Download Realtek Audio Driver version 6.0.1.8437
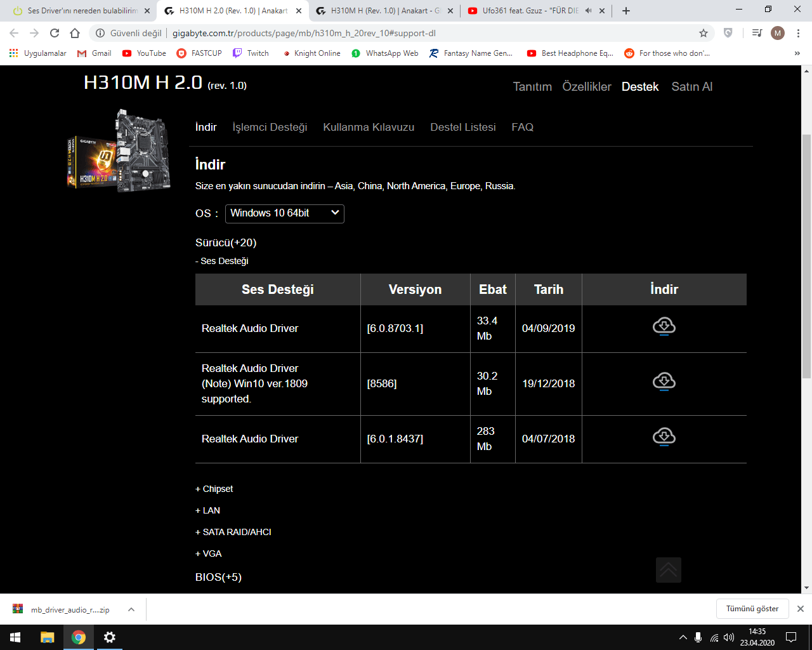This screenshot has width=812, height=650. tap(664, 437)
